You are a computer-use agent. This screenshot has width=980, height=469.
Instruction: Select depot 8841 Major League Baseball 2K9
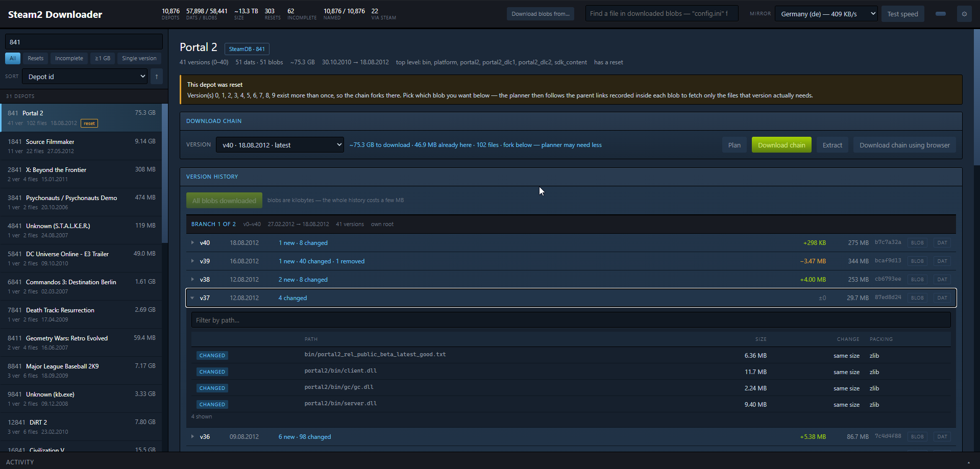pyautogui.click(x=82, y=371)
